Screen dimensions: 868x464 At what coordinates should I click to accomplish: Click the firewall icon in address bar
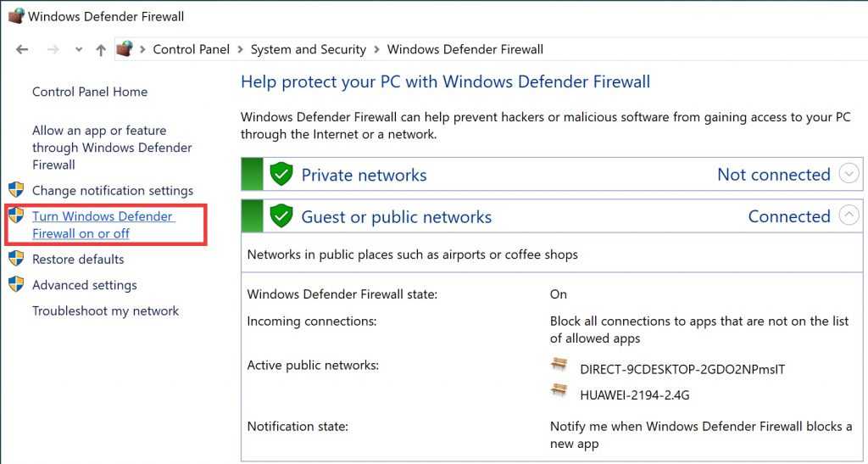(125, 49)
